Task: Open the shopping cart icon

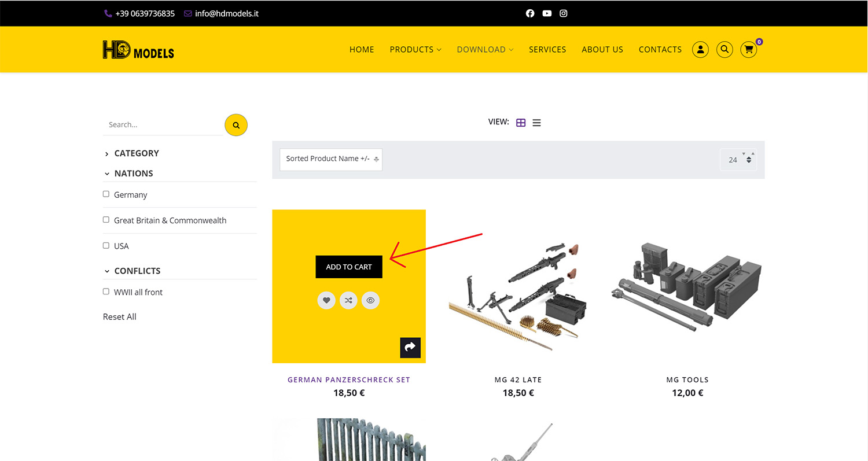Action: pos(749,50)
